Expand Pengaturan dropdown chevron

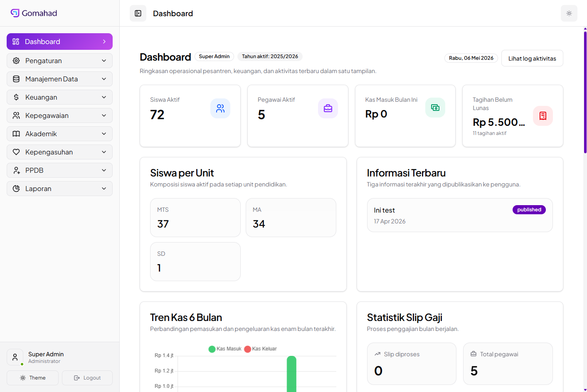tap(104, 61)
